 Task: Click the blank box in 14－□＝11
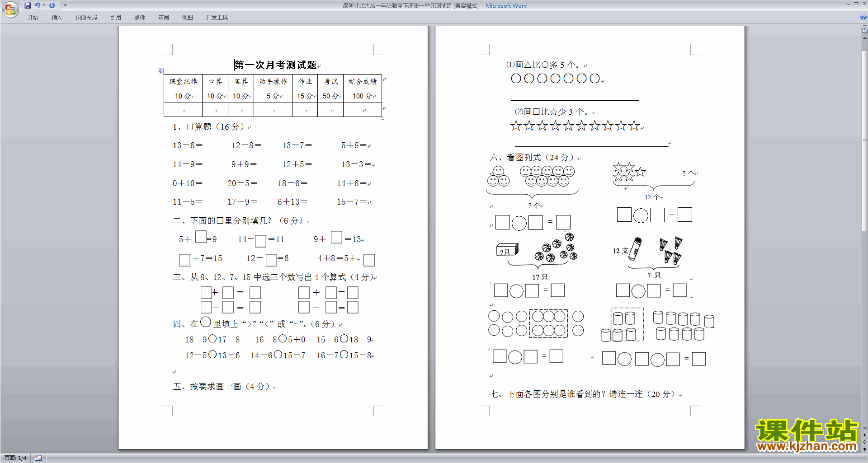click(260, 241)
